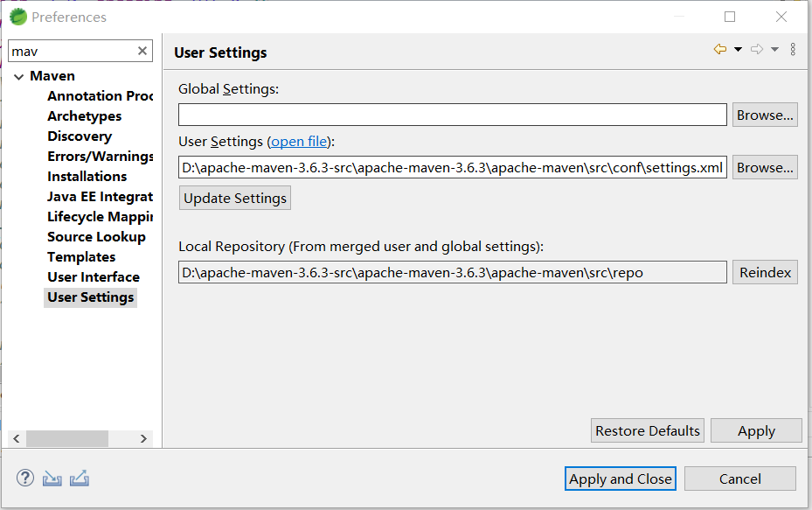Select the Lifecycle Mappings page

(100, 217)
